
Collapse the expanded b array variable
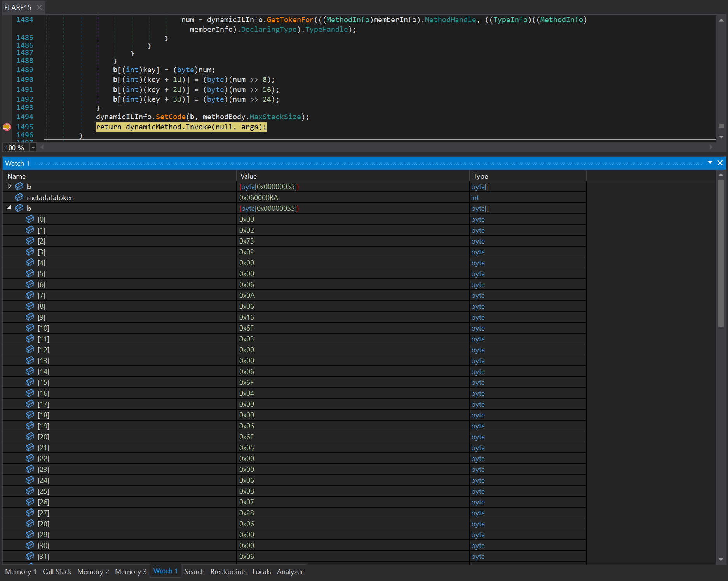[x=9, y=208]
